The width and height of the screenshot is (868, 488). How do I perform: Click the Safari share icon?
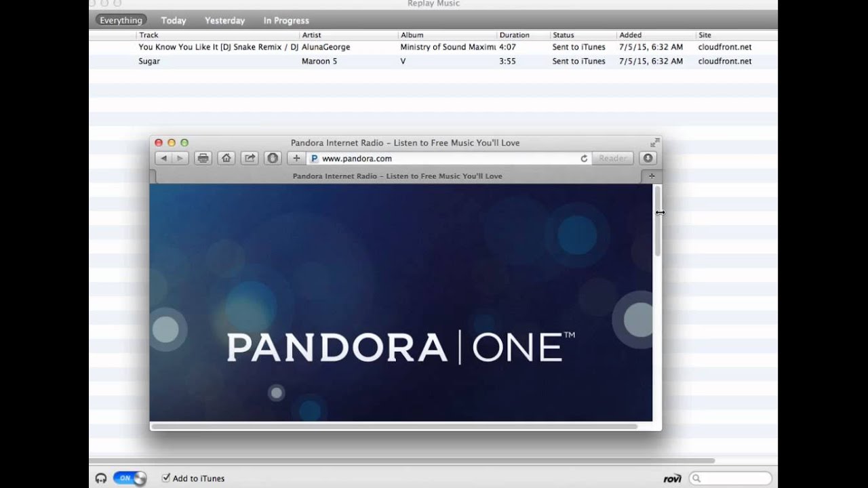tap(250, 159)
